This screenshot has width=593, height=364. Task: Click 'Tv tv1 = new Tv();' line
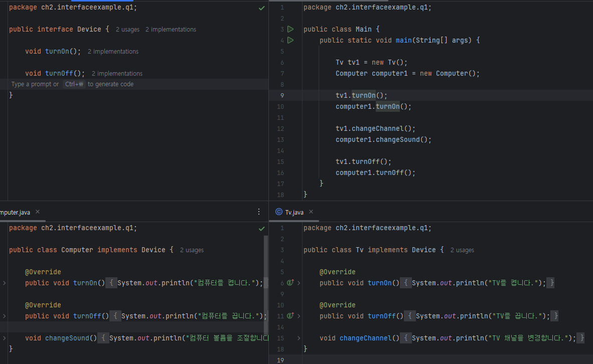pyautogui.click(x=371, y=62)
